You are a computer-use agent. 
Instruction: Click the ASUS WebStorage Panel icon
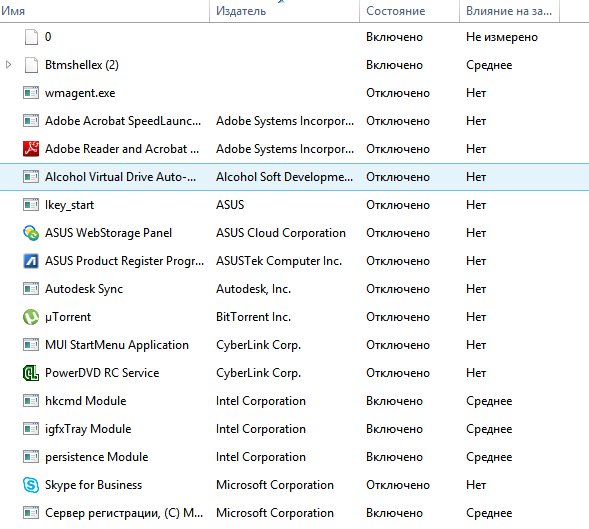pos(31,233)
